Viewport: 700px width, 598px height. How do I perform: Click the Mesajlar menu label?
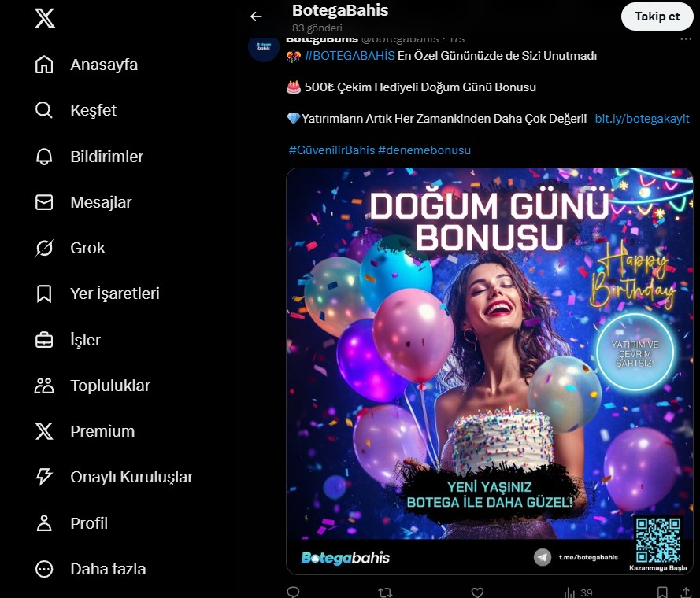pos(101,202)
